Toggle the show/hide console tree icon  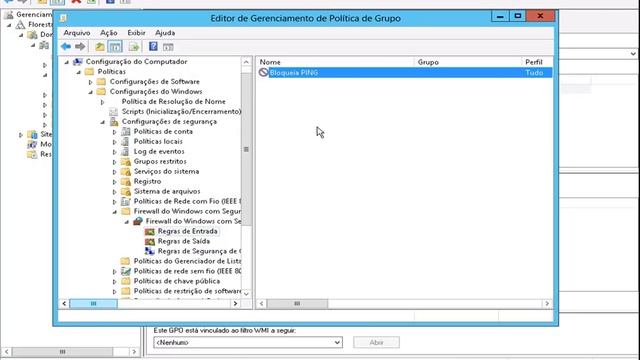[x=115, y=47]
